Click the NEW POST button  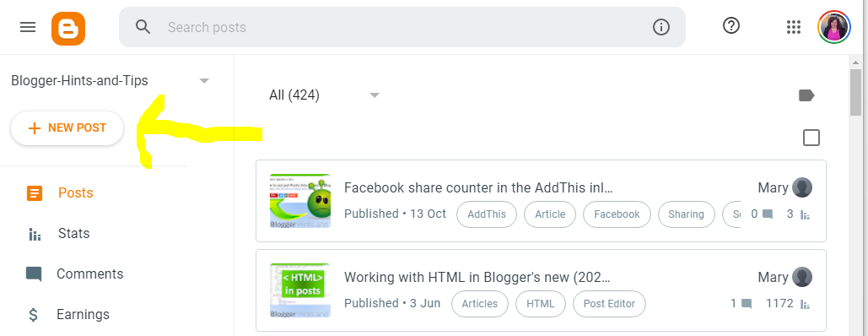point(67,128)
